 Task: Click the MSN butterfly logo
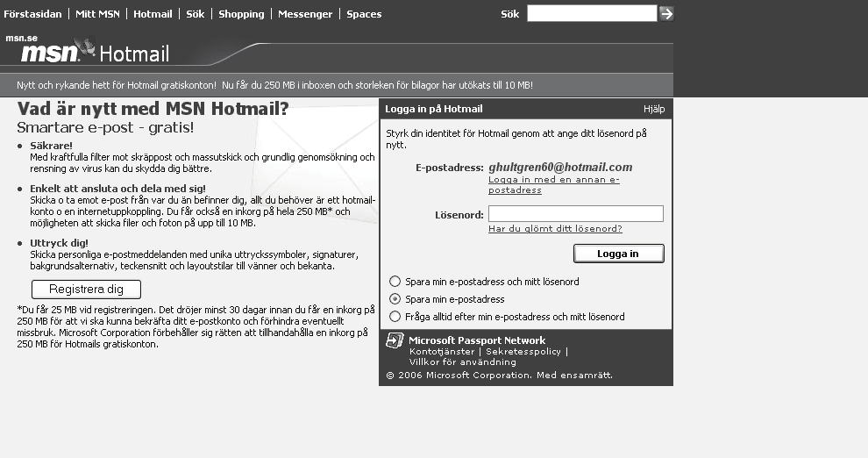click(x=85, y=46)
